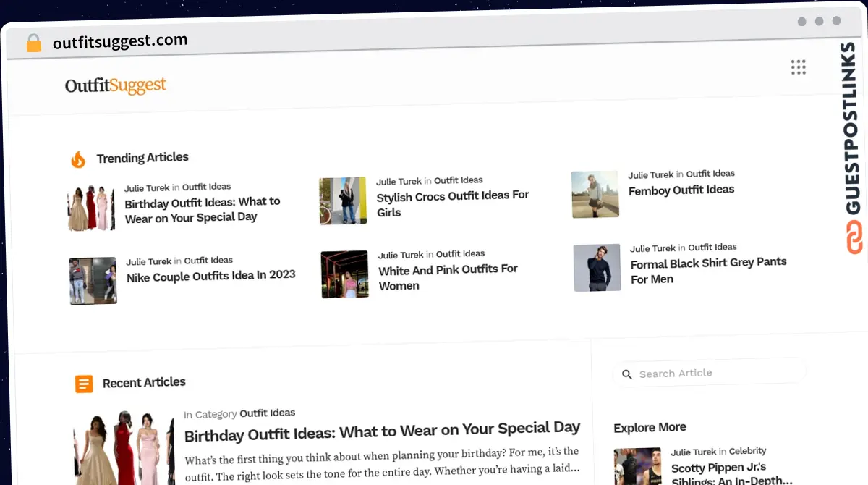868x485 pixels.
Task: Click the magnifier icon in search box
Action: [626, 374]
